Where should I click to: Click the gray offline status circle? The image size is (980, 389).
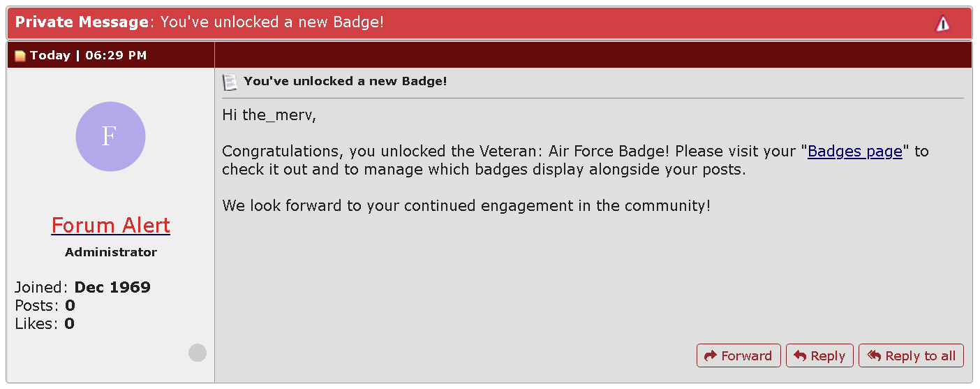pyautogui.click(x=198, y=353)
